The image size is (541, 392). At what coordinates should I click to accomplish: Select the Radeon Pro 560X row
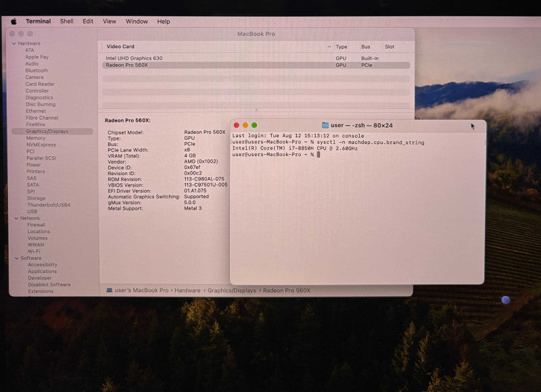[256, 65]
